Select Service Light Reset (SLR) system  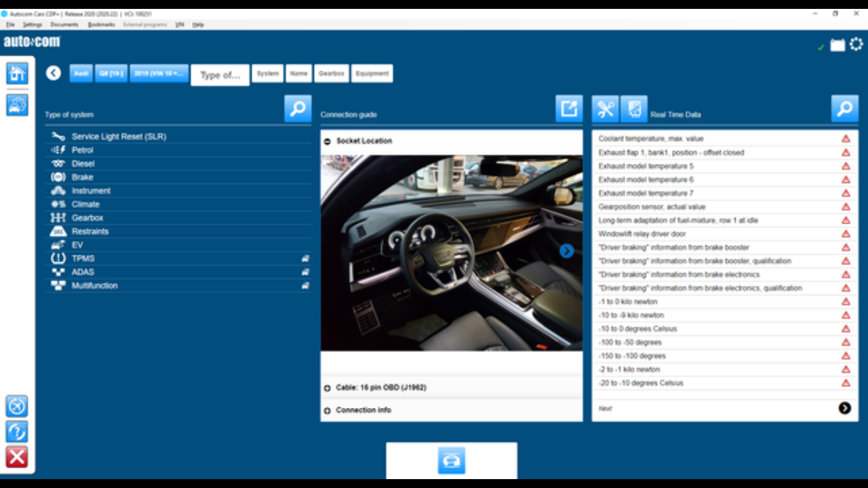[x=119, y=137]
